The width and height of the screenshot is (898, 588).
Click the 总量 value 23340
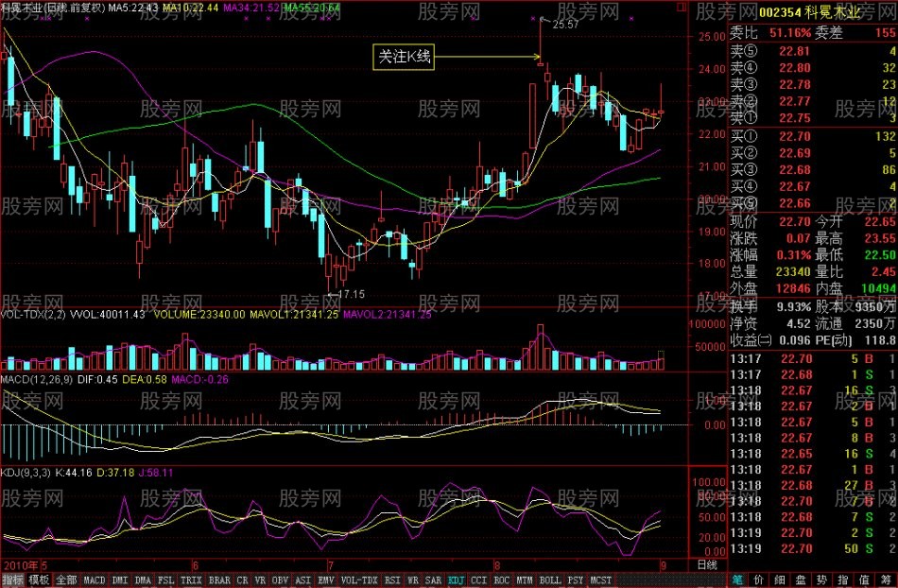pos(793,271)
